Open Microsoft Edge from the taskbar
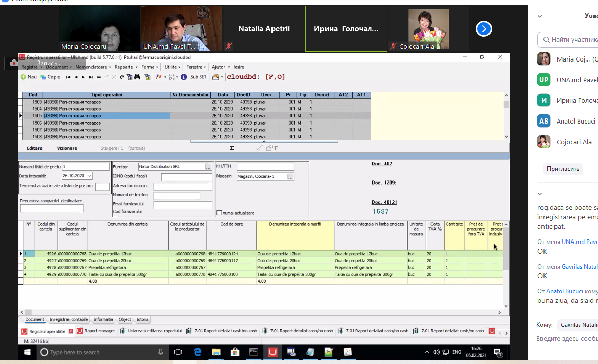Viewport: 598px width, 364px height. pos(197,352)
